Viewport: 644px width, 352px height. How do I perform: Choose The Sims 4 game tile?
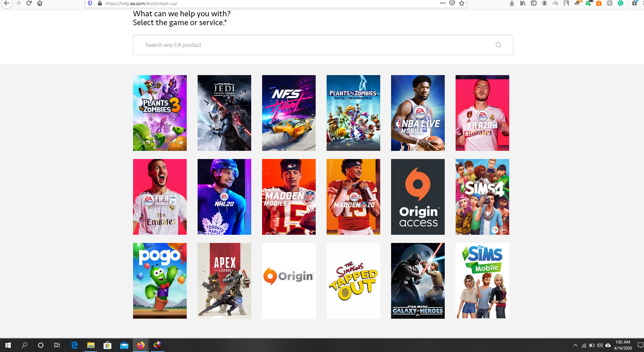(x=482, y=197)
